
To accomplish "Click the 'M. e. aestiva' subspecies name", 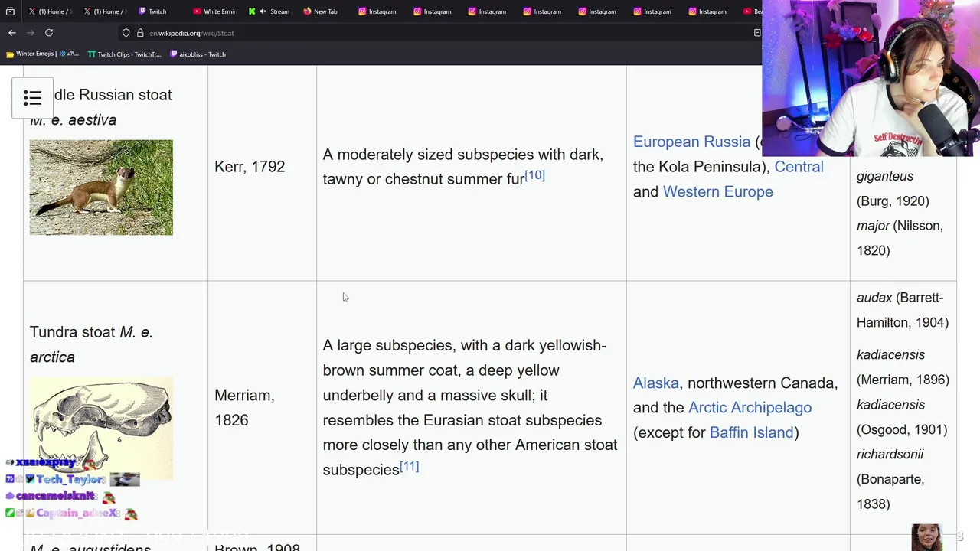I will click(73, 120).
